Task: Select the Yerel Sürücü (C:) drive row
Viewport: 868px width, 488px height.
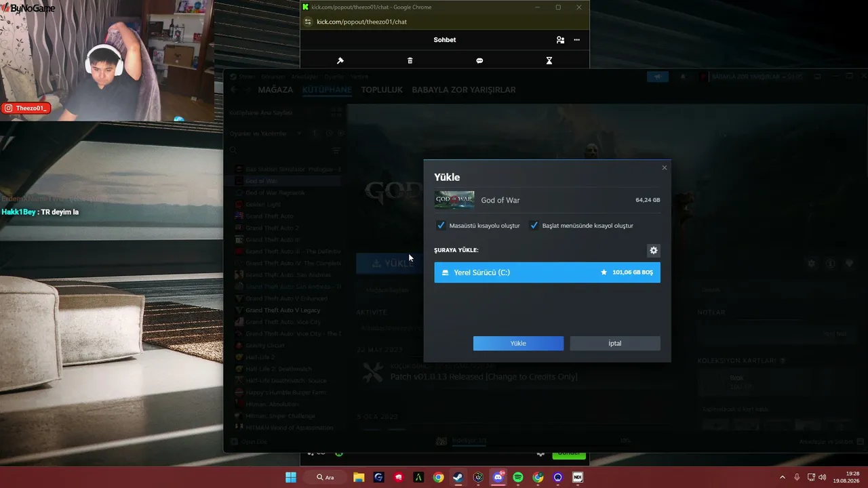Action: coord(547,272)
